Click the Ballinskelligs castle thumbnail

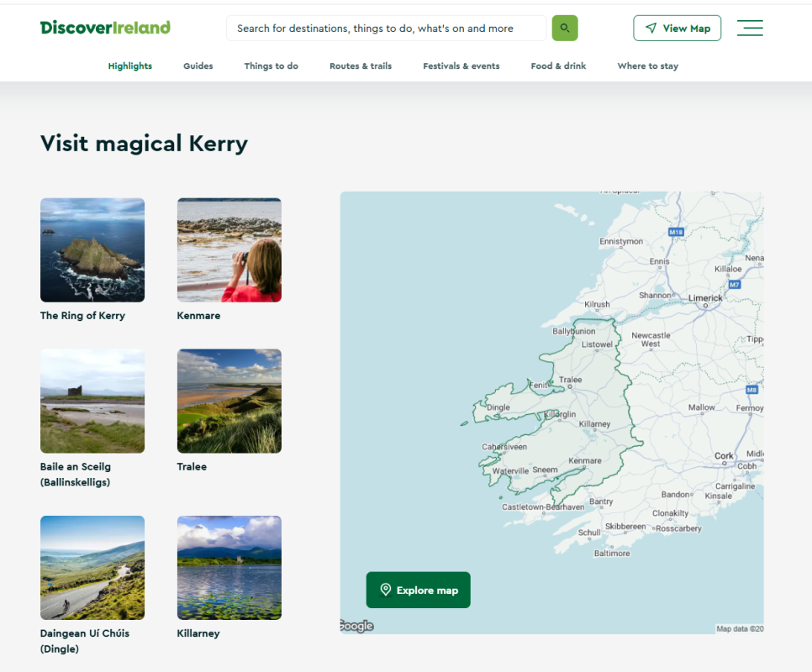tap(92, 401)
